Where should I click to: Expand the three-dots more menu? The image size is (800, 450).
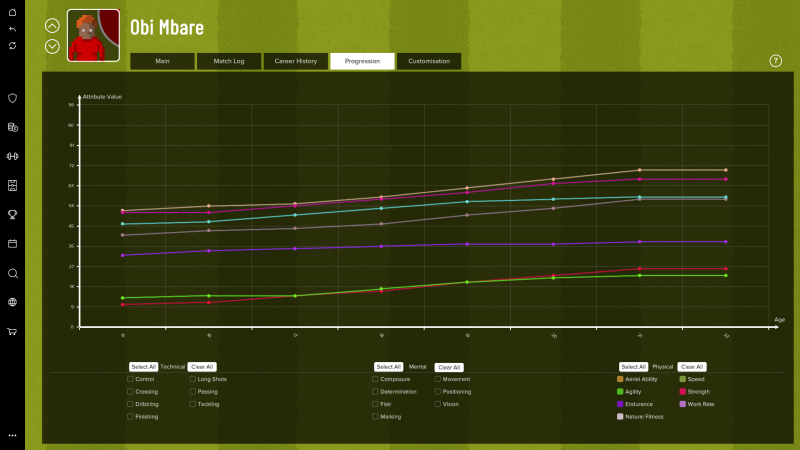pos(12,436)
